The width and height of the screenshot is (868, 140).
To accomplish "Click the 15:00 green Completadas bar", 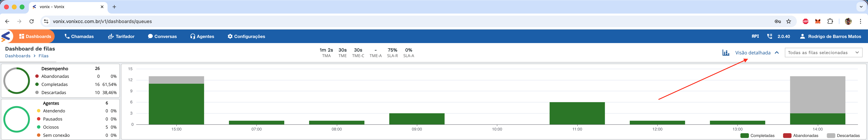I will (176, 104).
